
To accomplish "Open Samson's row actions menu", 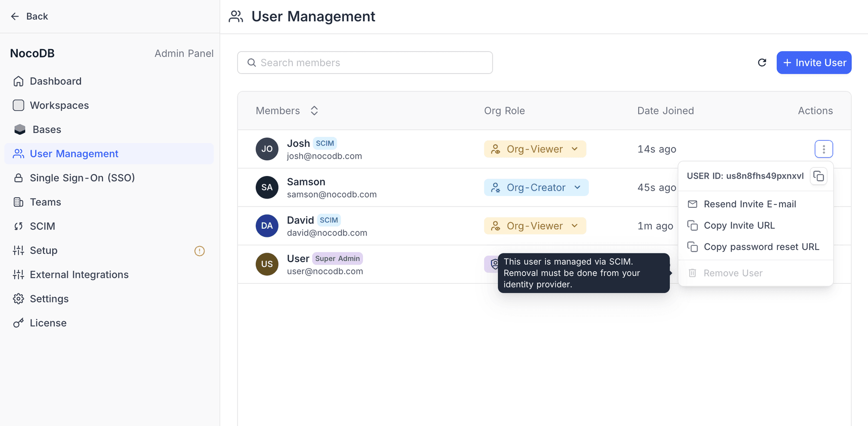I will point(824,187).
